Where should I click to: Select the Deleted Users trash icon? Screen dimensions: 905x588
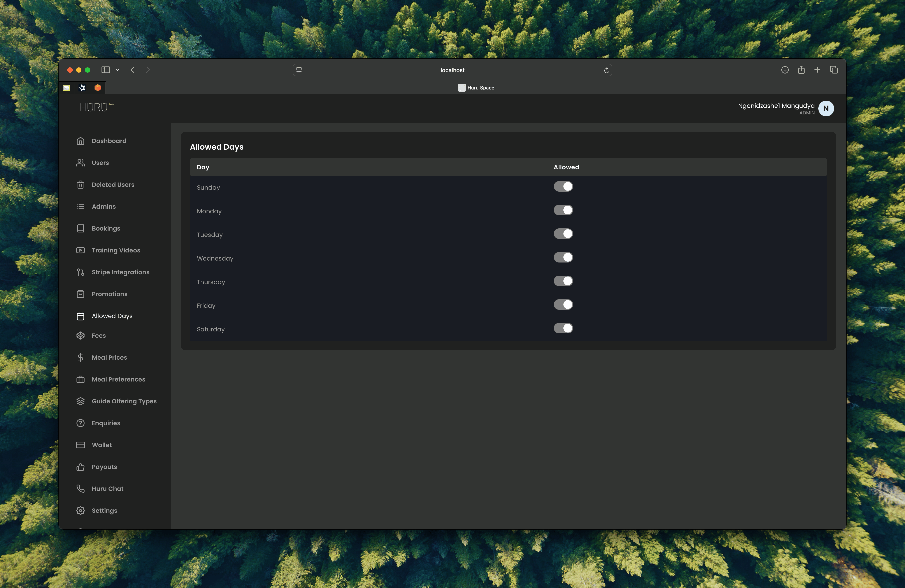(80, 184)
